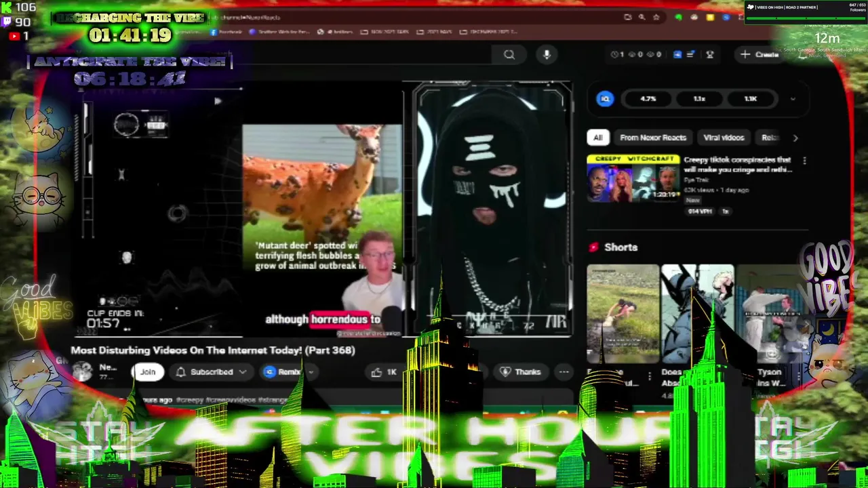This screenshot has height=488, width=868.
Task: Open the middle Shorts thumbnail
Action: (697, 314)
